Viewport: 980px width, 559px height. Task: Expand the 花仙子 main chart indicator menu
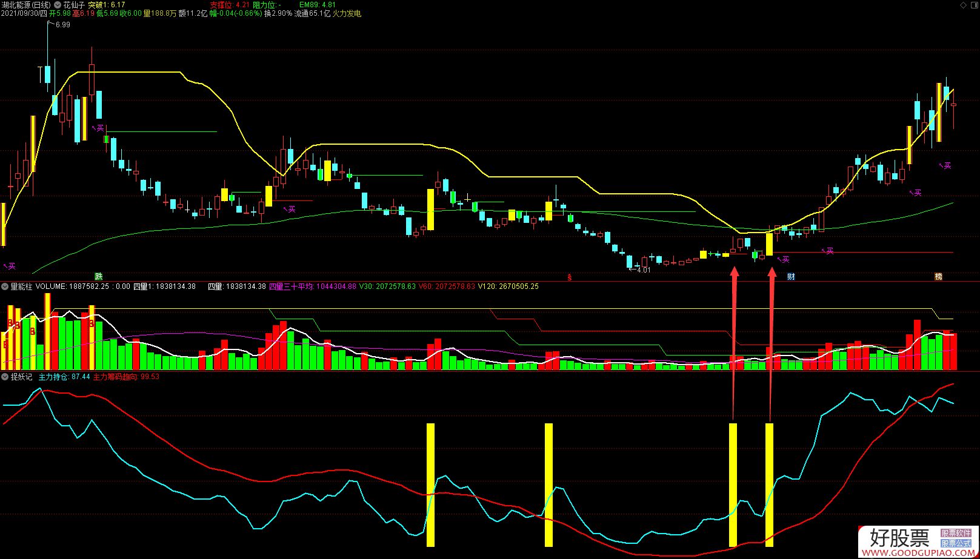click(58, 5)
